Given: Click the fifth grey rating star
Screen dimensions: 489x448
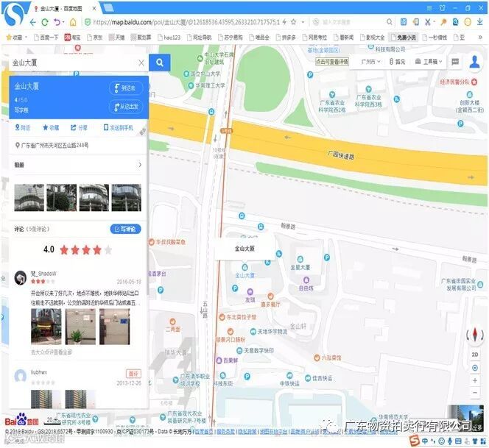Looking at the screenshot, I should click(108, 250).
